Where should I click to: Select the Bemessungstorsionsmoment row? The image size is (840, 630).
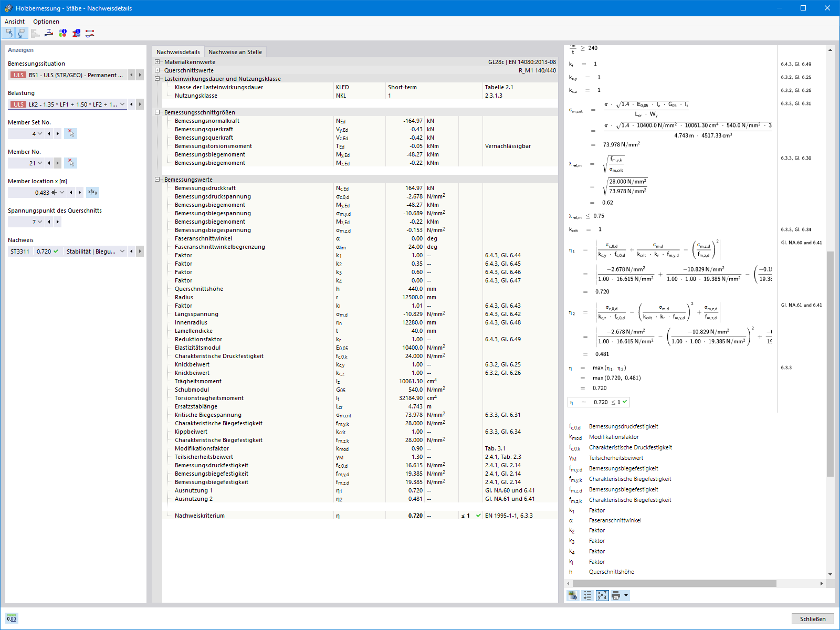coord(360,146)
